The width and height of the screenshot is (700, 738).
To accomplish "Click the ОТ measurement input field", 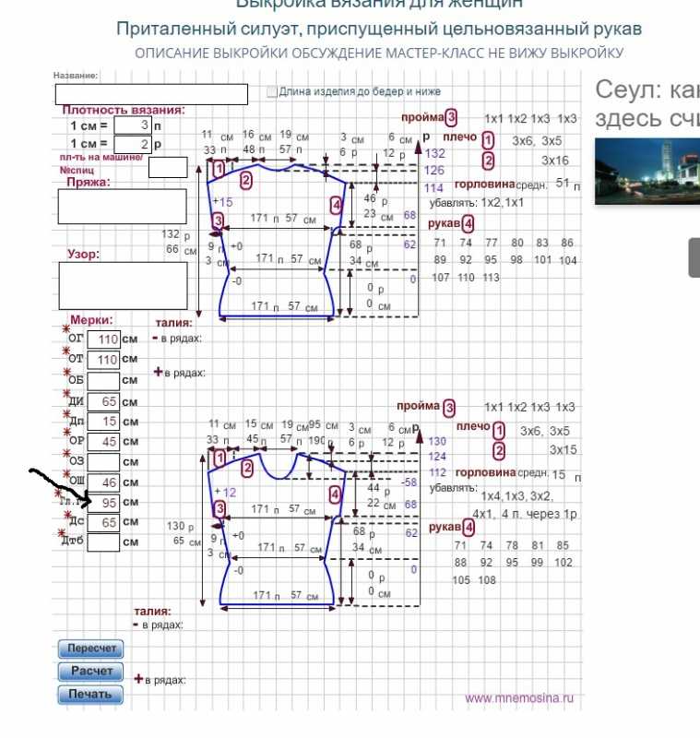I will tap(107, 360).
